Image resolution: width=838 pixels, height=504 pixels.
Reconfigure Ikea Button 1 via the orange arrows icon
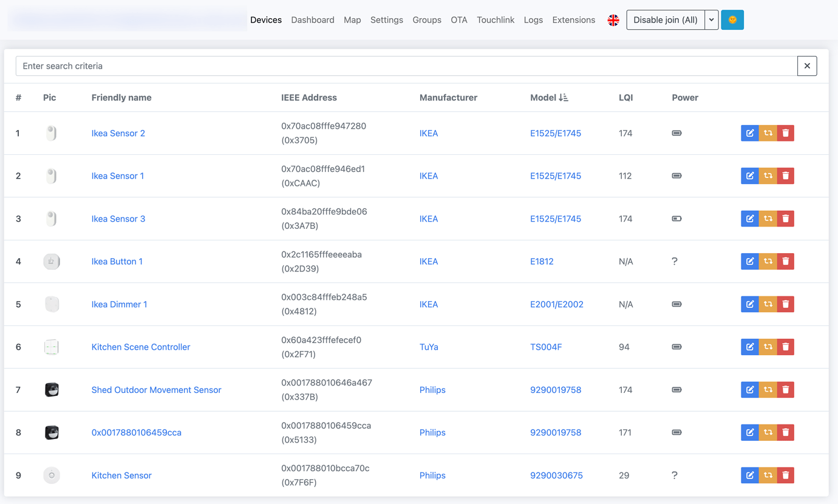(768, 261)
